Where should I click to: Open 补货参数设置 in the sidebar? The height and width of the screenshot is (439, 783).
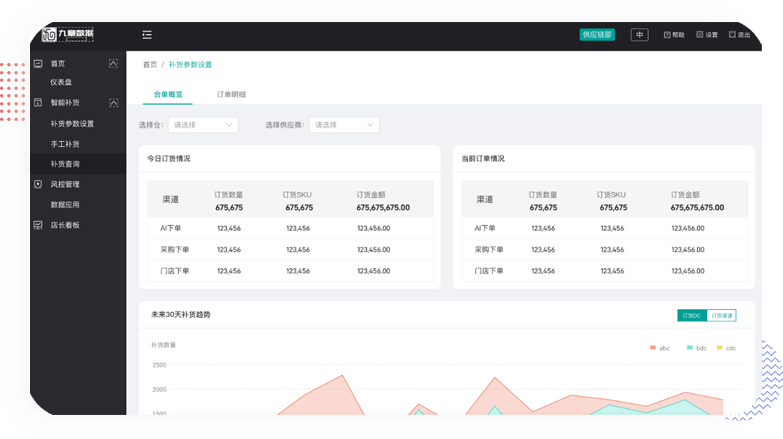[72, 123]
